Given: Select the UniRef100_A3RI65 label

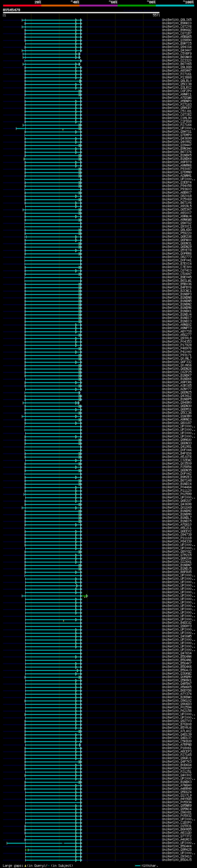Looking at the screenshot, I should click(x=177, y=386).
